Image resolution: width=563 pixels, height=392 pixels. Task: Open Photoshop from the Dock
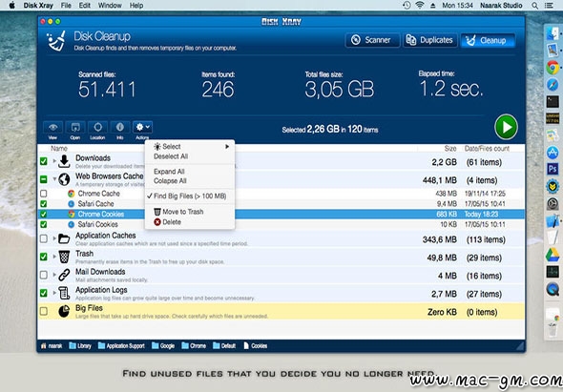[553, 169]
